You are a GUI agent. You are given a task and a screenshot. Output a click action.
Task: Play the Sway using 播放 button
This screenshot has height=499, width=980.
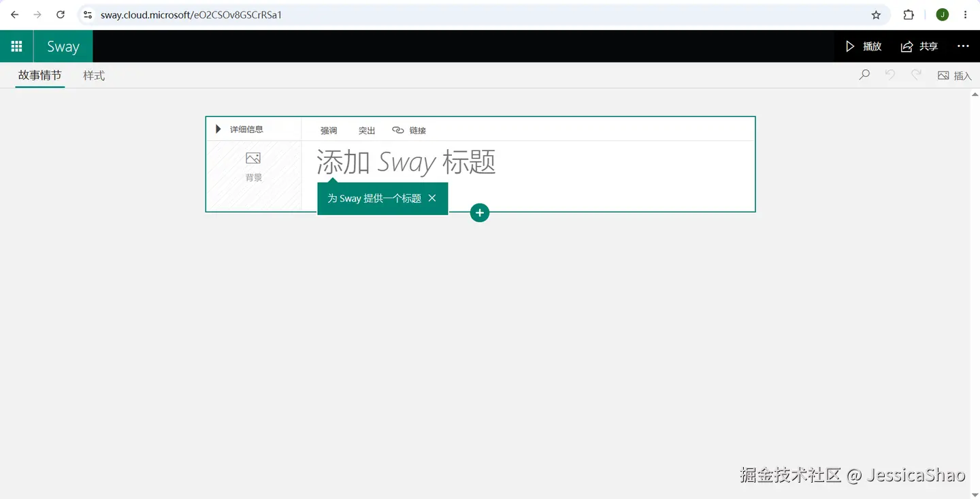(x=864, y=46)
